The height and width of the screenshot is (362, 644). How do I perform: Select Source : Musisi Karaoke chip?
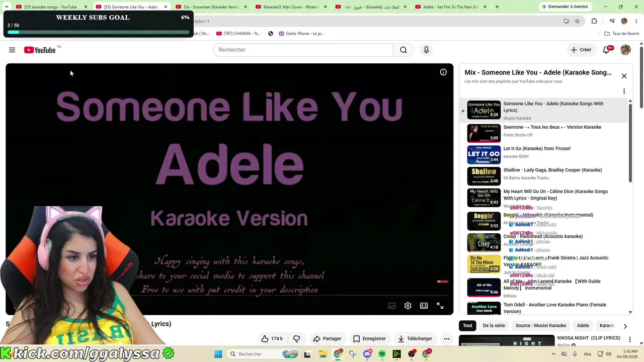[541, 325]
